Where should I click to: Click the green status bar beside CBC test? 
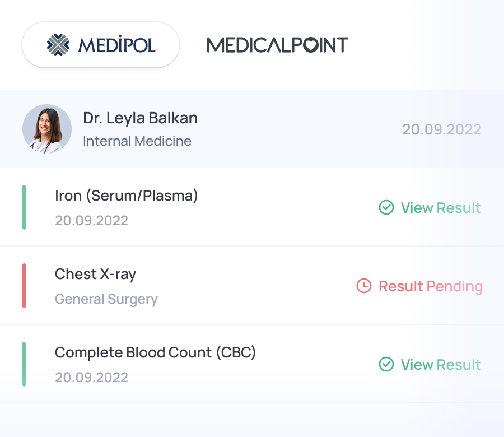click(x=24, y=364)
